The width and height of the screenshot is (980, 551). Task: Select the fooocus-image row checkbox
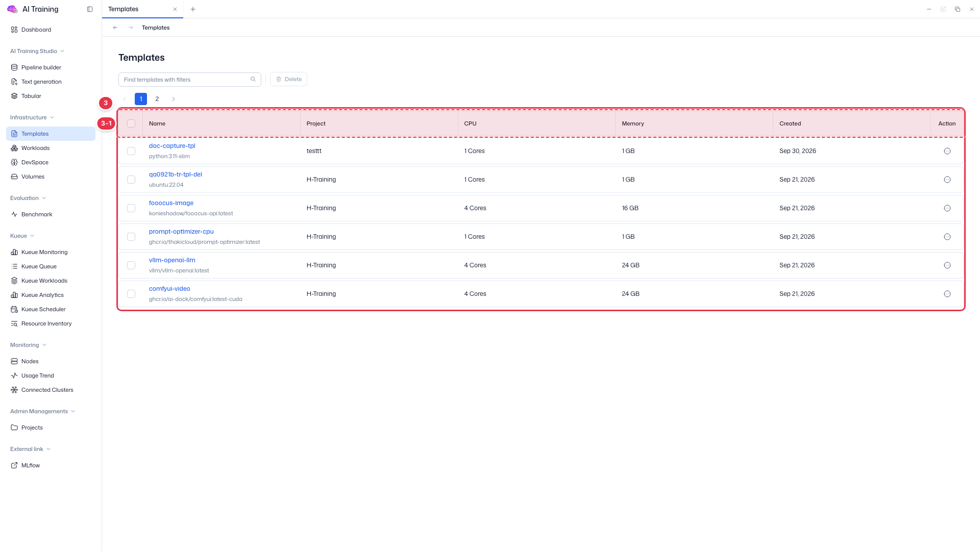[x=131, y=208]
